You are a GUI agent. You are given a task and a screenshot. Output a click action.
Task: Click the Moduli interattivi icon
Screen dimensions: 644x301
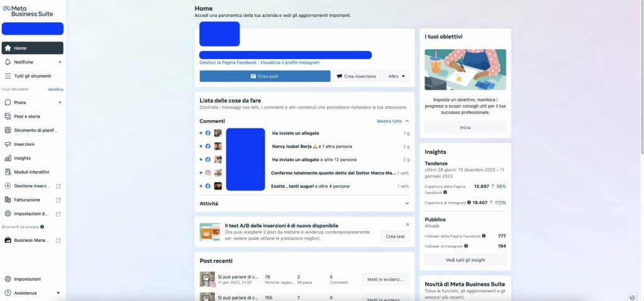tap(8, 172)
